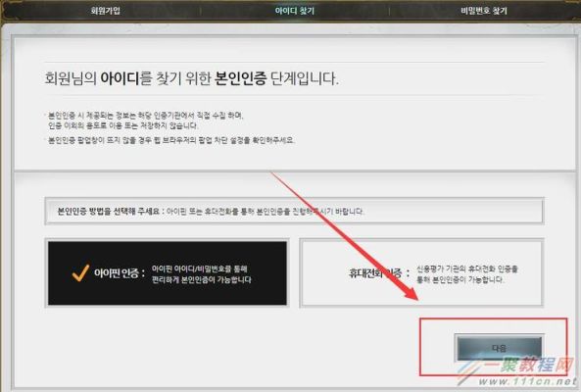
Task: Click the 휴대전화 인증 : label text
Action: point(379,273)
